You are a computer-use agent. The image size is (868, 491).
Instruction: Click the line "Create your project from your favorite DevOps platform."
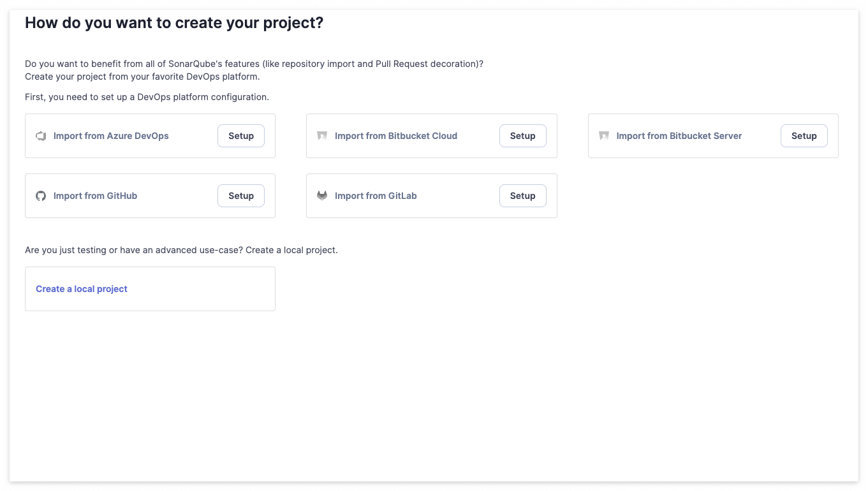[x=142, y=77]
